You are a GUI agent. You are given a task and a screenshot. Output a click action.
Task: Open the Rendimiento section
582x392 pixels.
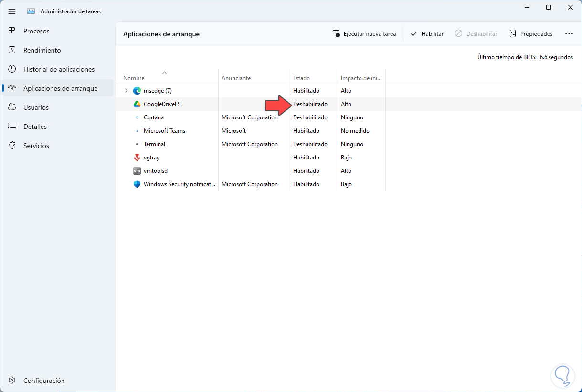click(42, 50)
